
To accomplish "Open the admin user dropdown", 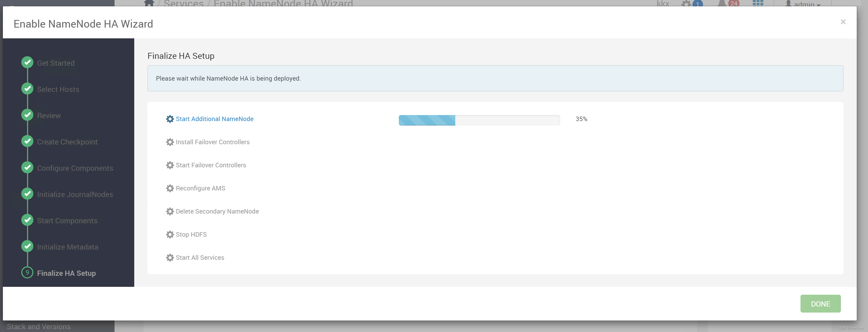I will 804,4.
